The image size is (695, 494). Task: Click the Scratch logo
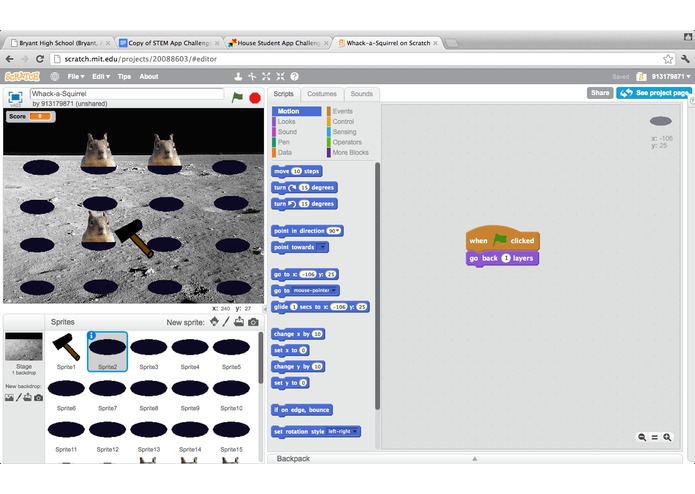pos(22,77)
